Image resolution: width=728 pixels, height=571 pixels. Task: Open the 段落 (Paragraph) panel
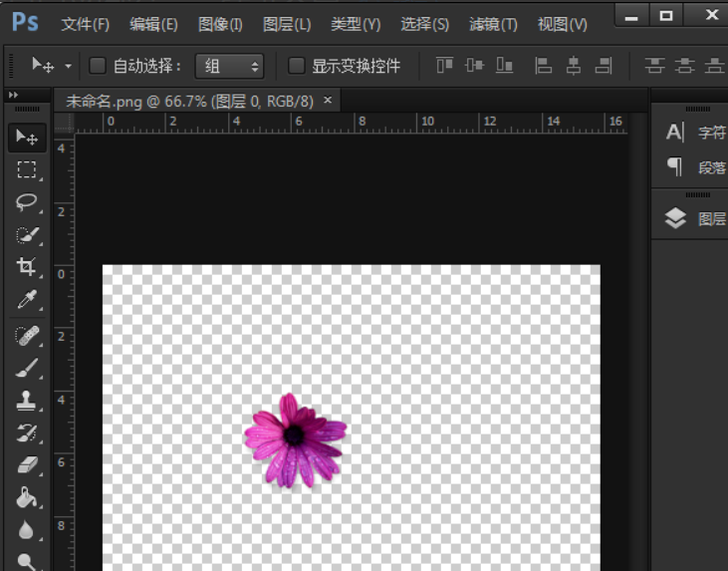(696, 166)
